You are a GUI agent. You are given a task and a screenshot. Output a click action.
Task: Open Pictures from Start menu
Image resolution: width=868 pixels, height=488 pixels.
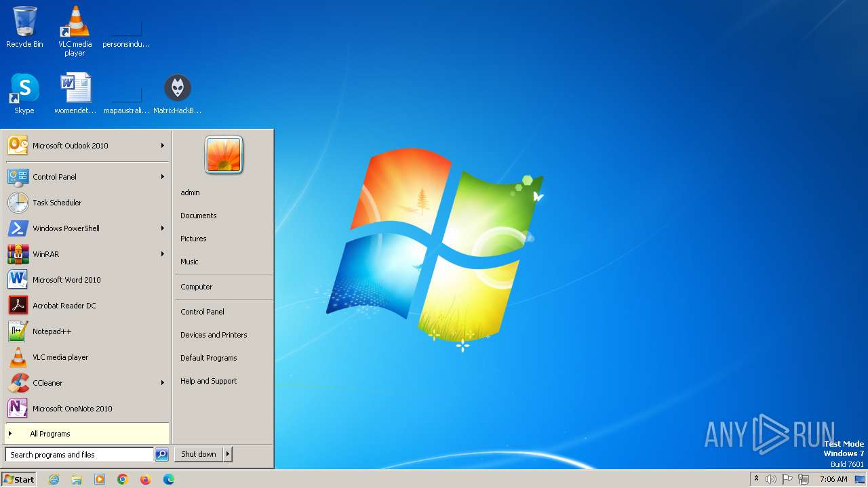click(x=224, y=239)
